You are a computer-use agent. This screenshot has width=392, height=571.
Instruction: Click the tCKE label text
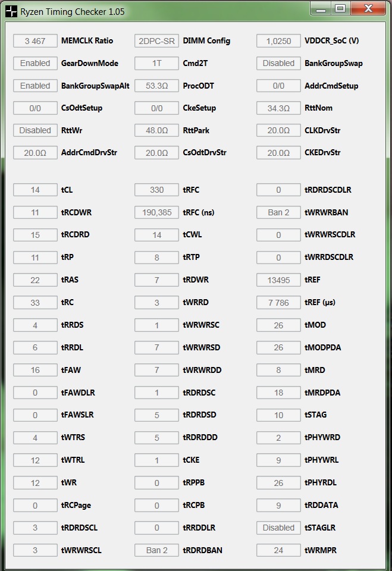point(191,460)
